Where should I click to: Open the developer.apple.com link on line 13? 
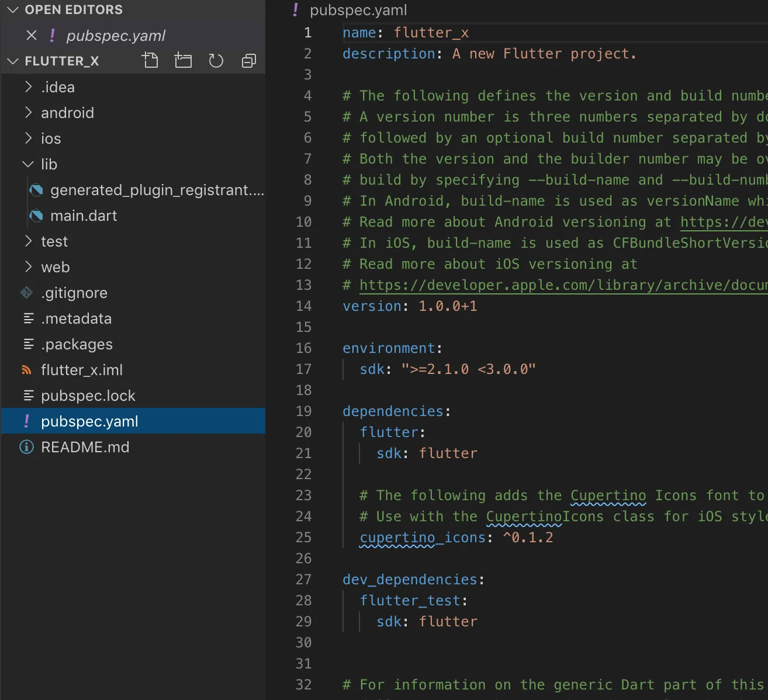pyautogui.click(x=561, y=285)
